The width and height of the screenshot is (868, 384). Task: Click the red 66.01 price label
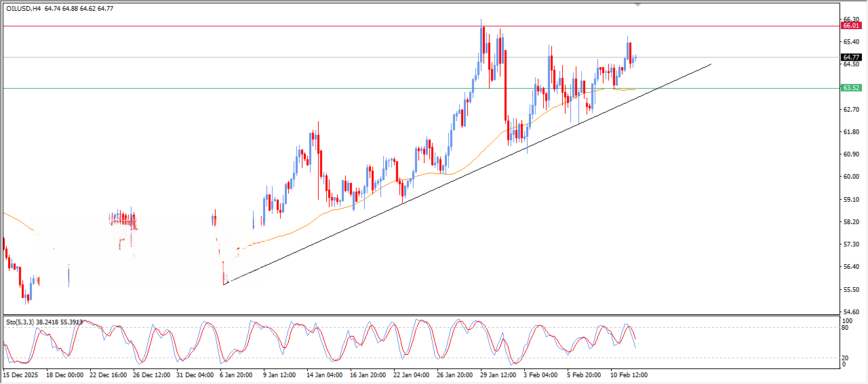[850, 26]
